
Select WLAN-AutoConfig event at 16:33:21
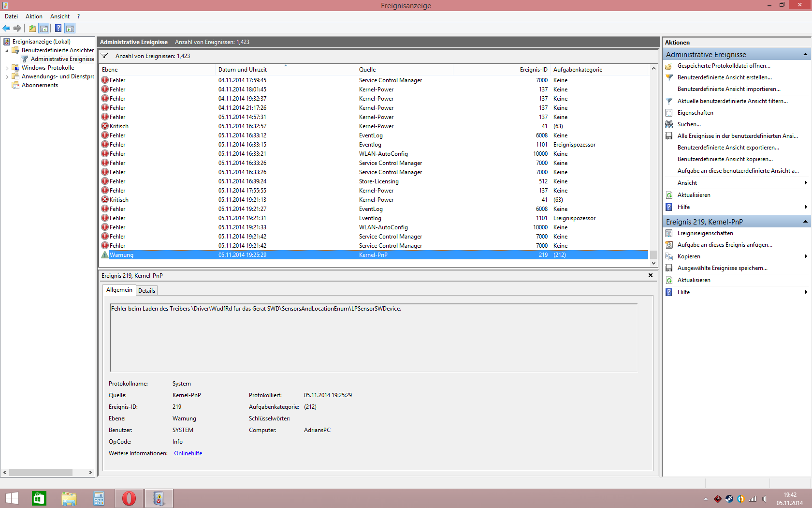373,154
